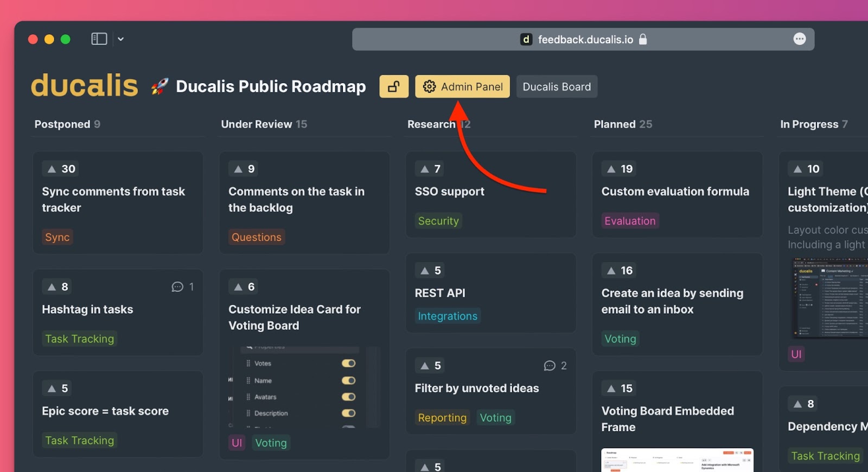Click UI tag on Customize Idea Card
868x472 pixels.
[237, 443]
